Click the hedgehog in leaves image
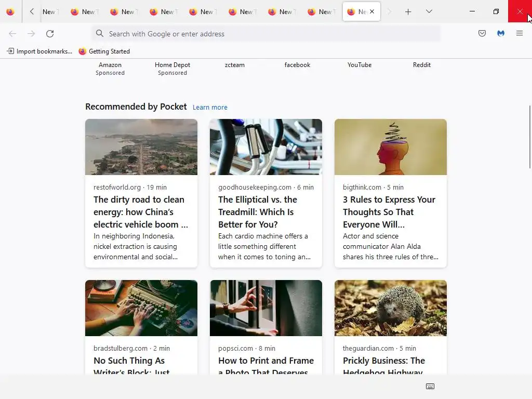The height and width of the screenshot is (399, 532). click(x=391, y=308)
